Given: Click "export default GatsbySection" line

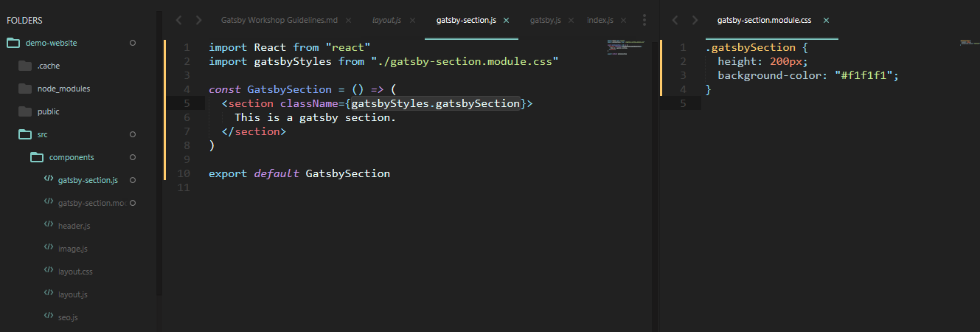Looking at the screenshot, I should click(x=299, y=173).
